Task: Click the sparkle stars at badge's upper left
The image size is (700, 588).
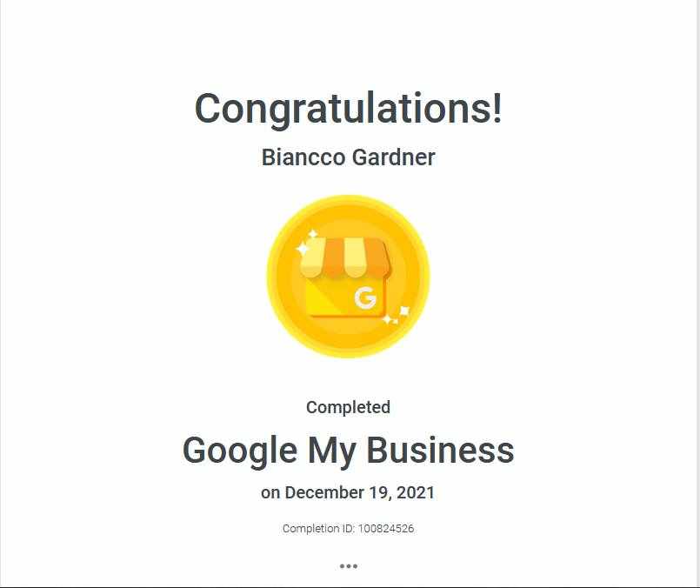Action: (x=306, y=243)
